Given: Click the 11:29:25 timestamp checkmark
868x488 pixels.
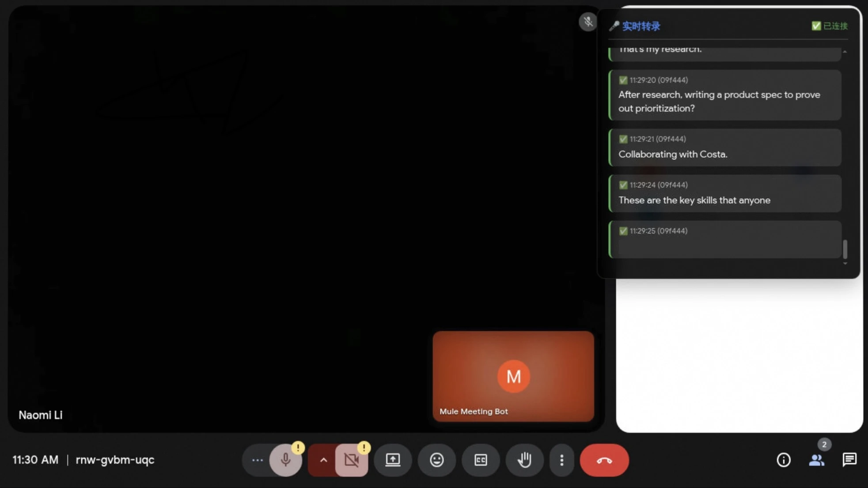Looking at the screenshot, I should point(623,231).
